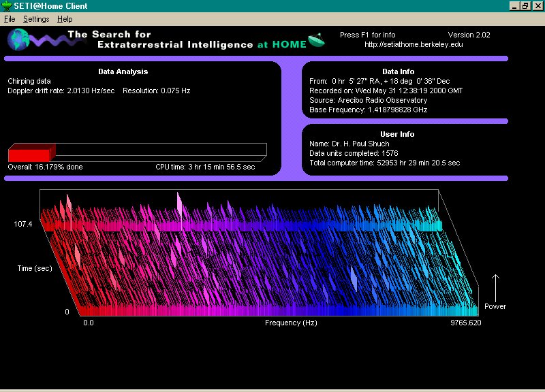
Task: Click the 'Frequency (Hz)' axis label
Action: coord(291,323)
